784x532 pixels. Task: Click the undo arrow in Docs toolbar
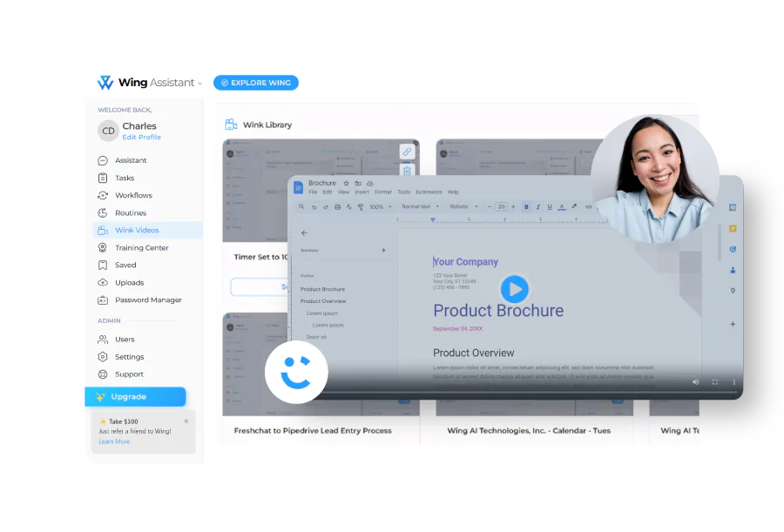pyautogui.click(x=314, y=206)
